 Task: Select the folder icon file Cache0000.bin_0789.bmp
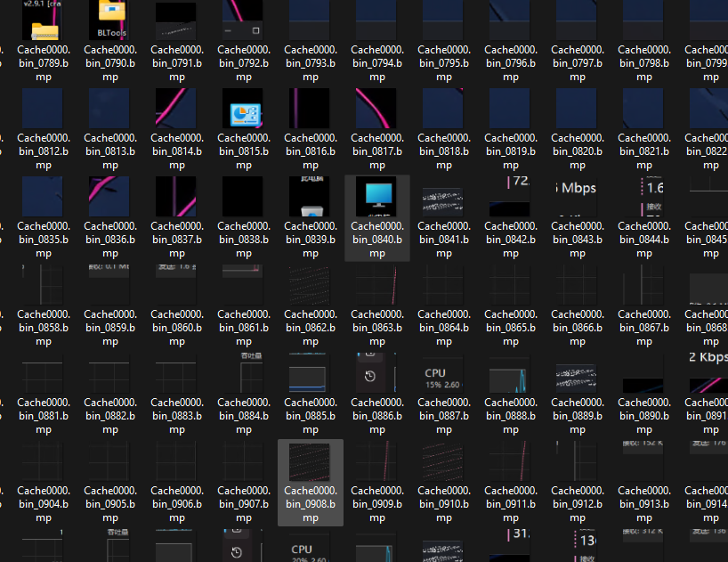coord(44,21)
